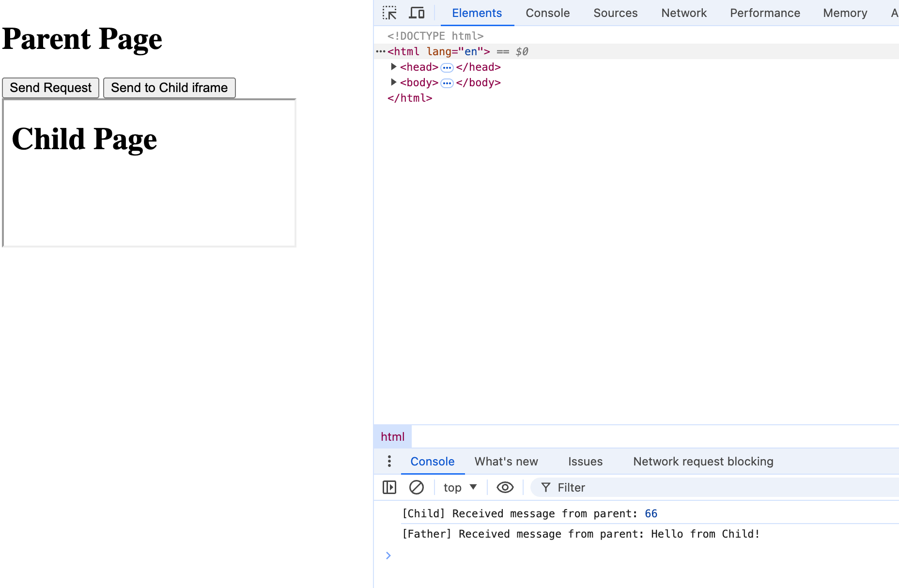899x588 pixels.
Task: Open the Sources tab
Action: (615, 13)
